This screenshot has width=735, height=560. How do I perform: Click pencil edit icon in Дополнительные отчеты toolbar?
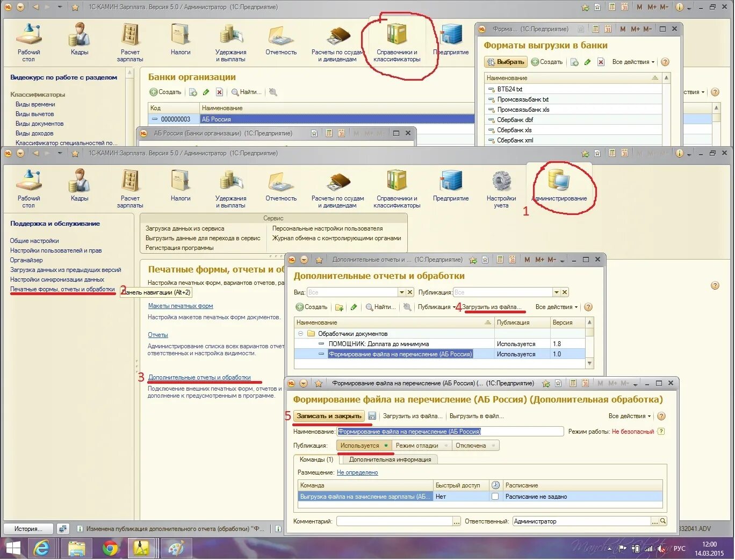click(354, 307)
